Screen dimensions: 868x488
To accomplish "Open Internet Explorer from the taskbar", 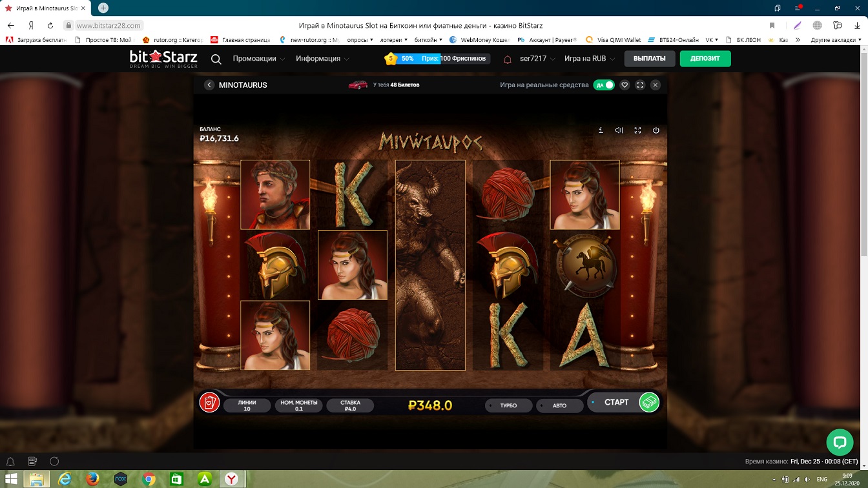I will (x=65, y=480).
